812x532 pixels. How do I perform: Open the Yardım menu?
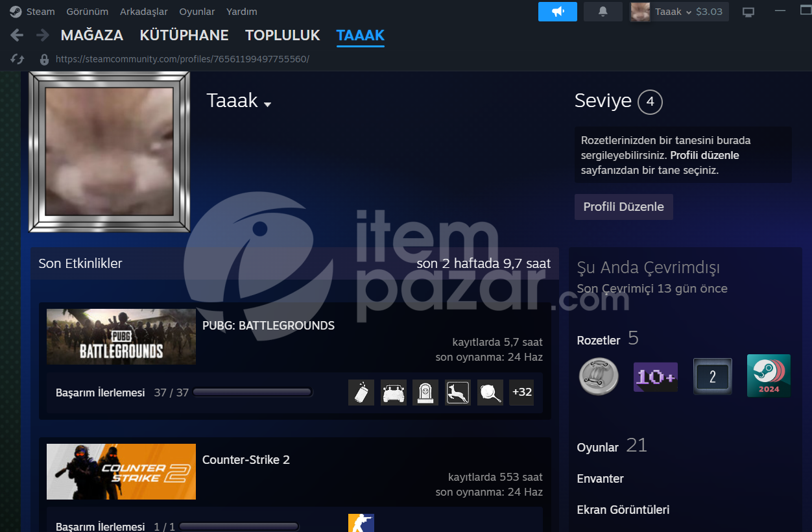point(242,12)
